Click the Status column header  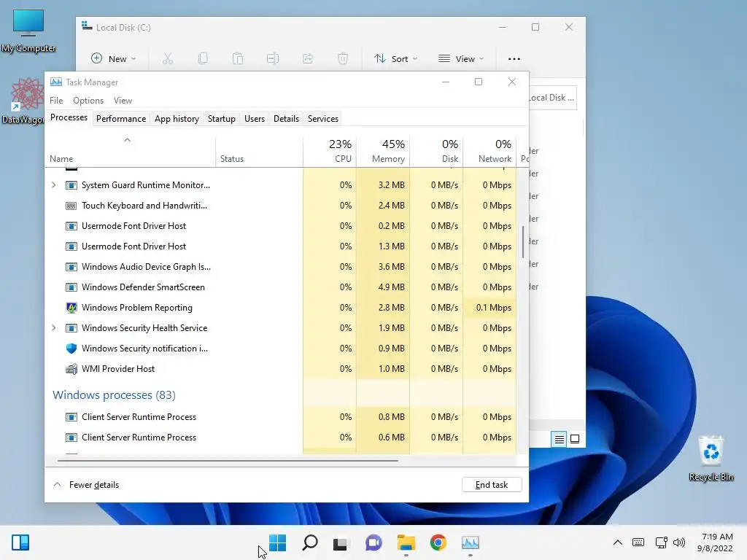pos(259,151)
